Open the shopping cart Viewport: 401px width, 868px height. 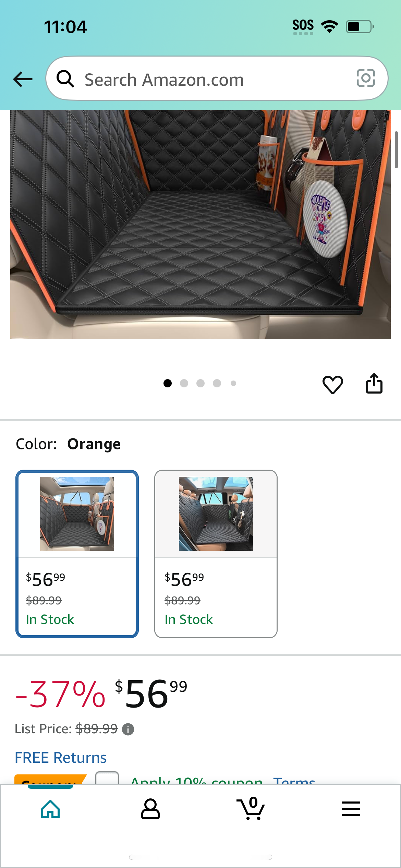click(251, 808)
